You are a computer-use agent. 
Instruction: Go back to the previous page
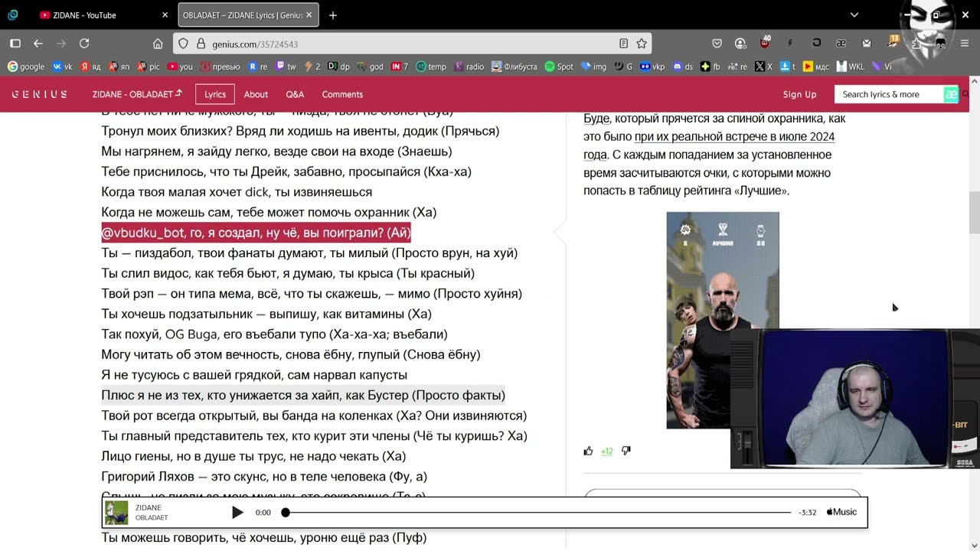pos(38,44)
